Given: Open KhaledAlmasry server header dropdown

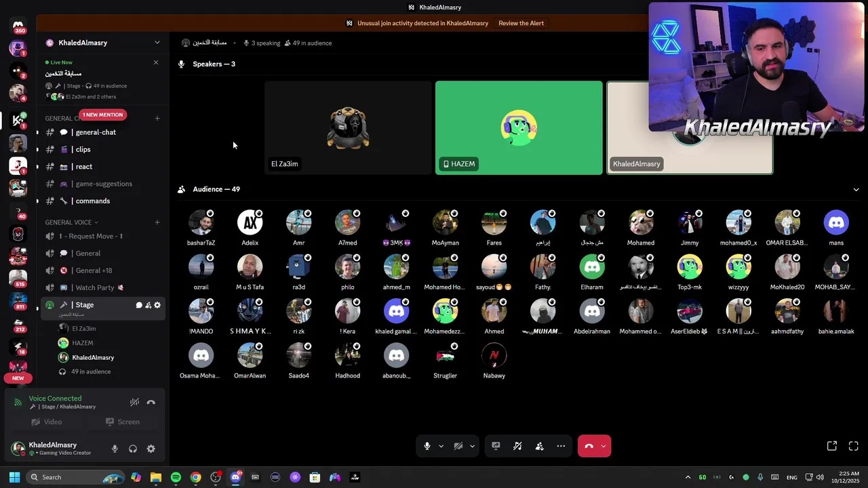Looking at the screenshot, I should coord(157,43).
